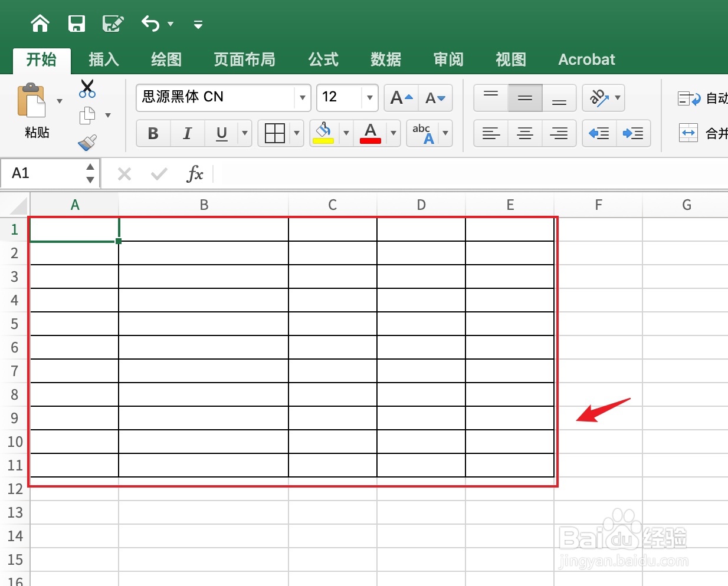The height and width of the screenshot is (586, 728).
Task: Confirm formula entry with checkmark
Action: point(159,174)
